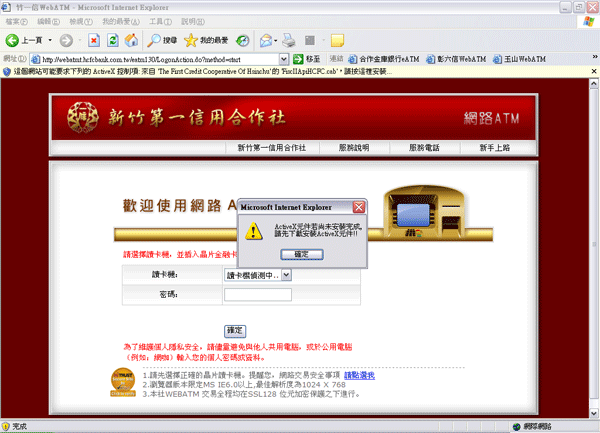Image resolution: width=600 pixels, height=433 pixels.
Task: Open the 服務說明 nav link
Action: (354, 148)
